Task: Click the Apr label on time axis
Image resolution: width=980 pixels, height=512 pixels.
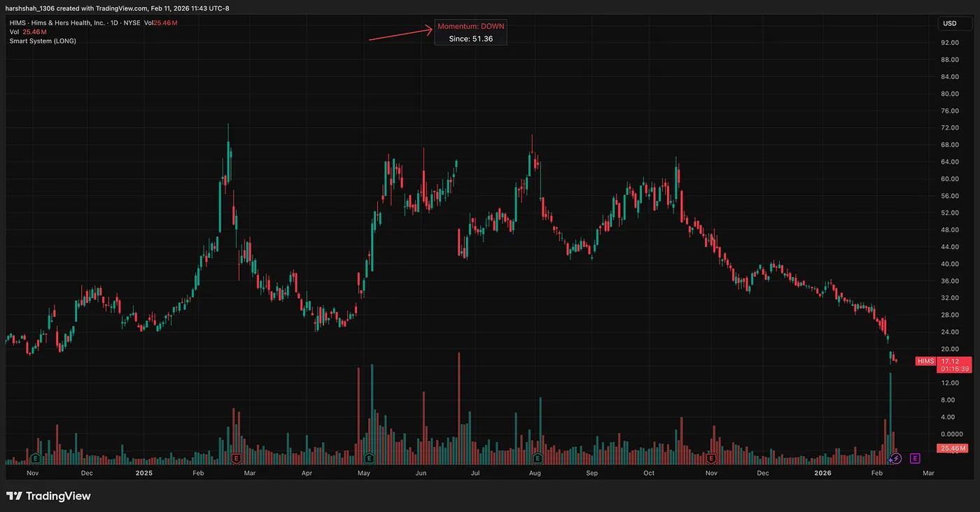Action: (x=307, y=474)
